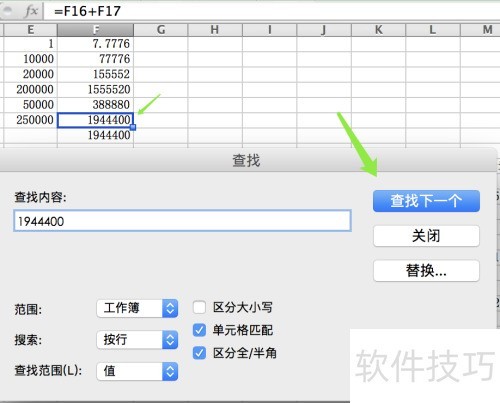The width and height of the screenshot is (500, 403).
Task: Click the fill handle of selected cell
Action: [x=133, y=127]
